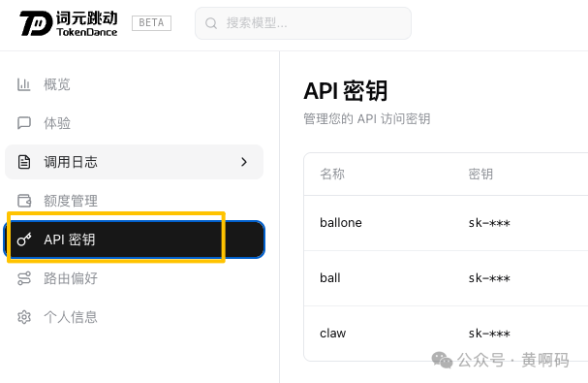588x383 pixels.
Task: Click the route icon beside 路由偏好
Action: [24, 278]
